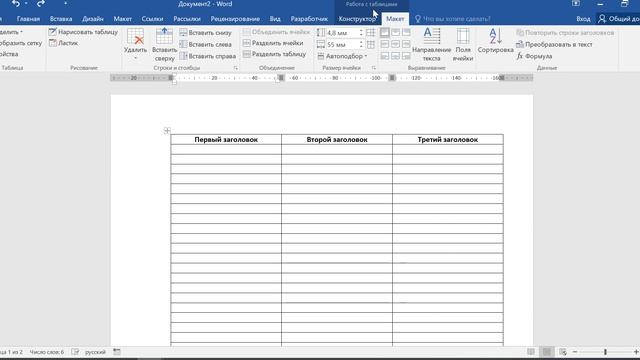Click the 'Второй заголовок' header cell

coord(337,139)
